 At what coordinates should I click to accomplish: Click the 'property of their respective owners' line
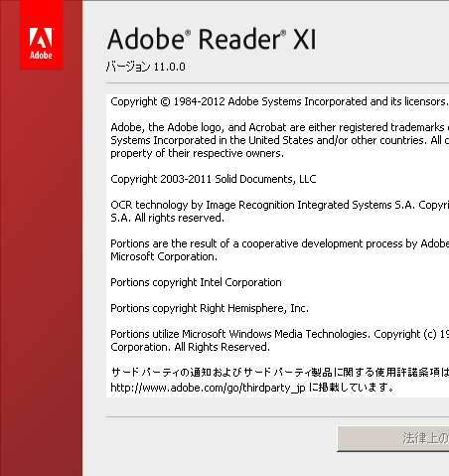pyautogui.click(x=197, y=153)
